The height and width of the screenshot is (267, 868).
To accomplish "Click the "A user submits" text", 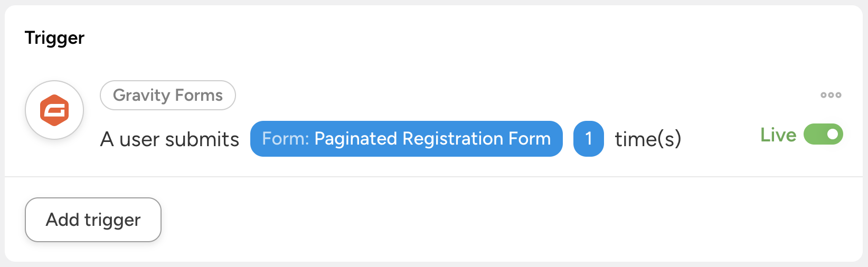I will 169,139.
